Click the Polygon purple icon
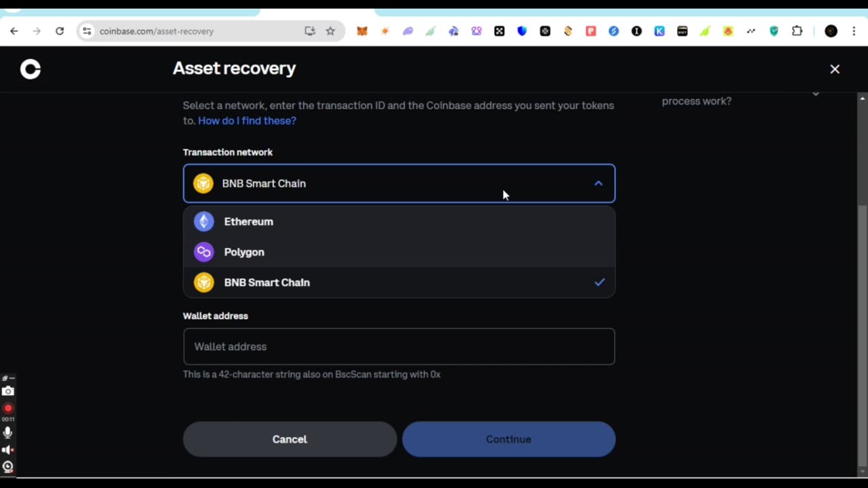 (203, 252)
